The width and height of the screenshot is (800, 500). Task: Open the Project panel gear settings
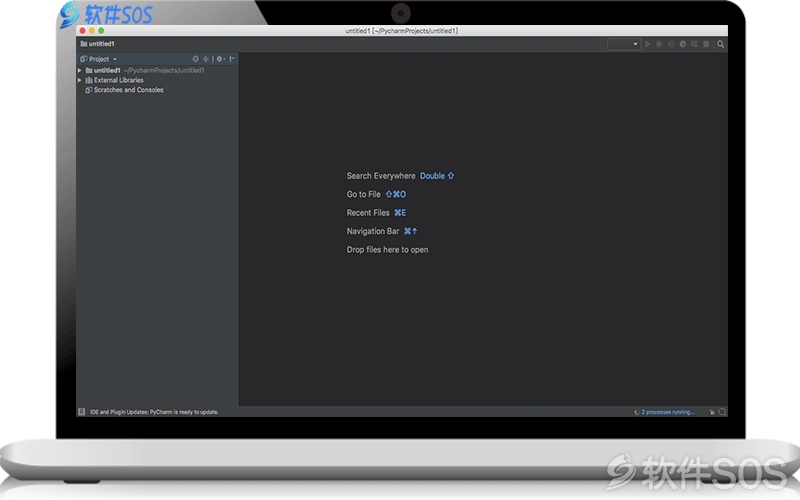pos(220,59)
